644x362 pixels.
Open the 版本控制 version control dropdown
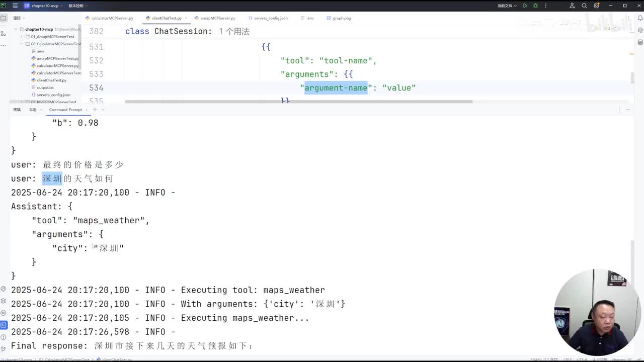pyautogui.click(x=78, y=6)
